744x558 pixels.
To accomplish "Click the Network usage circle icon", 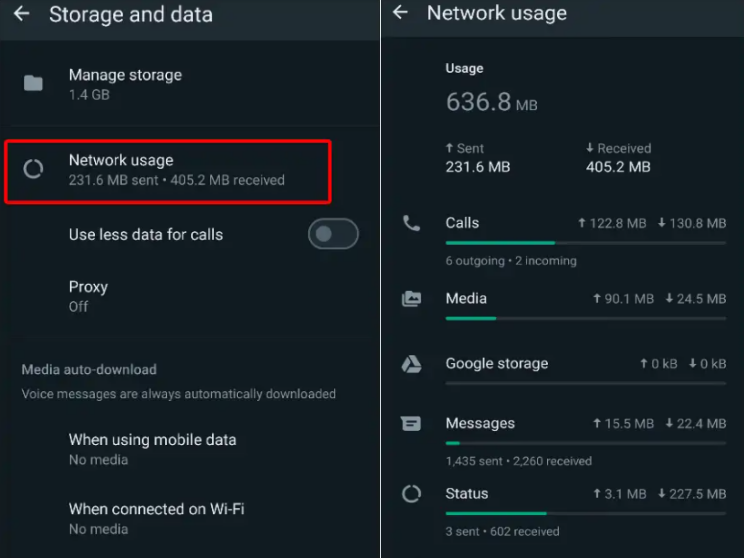I will (x=33, y=169).
